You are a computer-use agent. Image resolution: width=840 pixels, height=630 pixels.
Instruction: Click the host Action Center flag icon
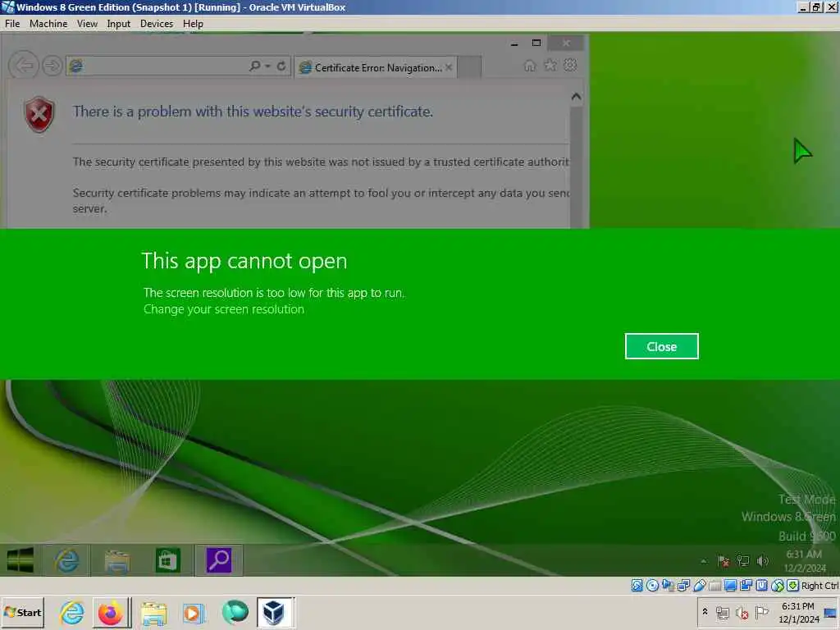761,612
